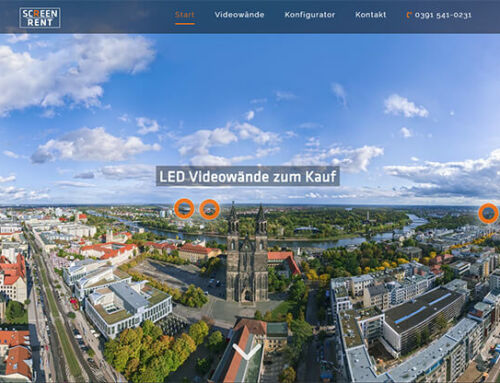Click the orange phone icon
This screenshot has height=383, width=500.
[409, 15]
